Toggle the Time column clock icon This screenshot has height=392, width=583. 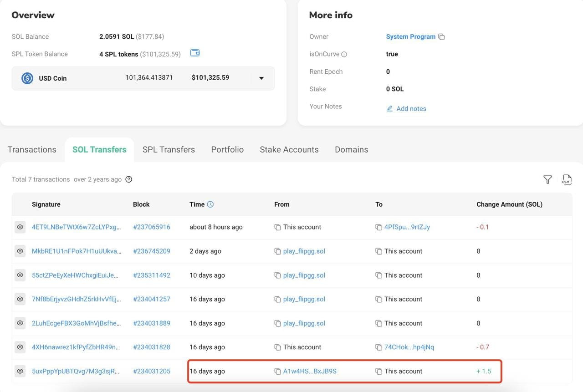click(x=210, y=204)
